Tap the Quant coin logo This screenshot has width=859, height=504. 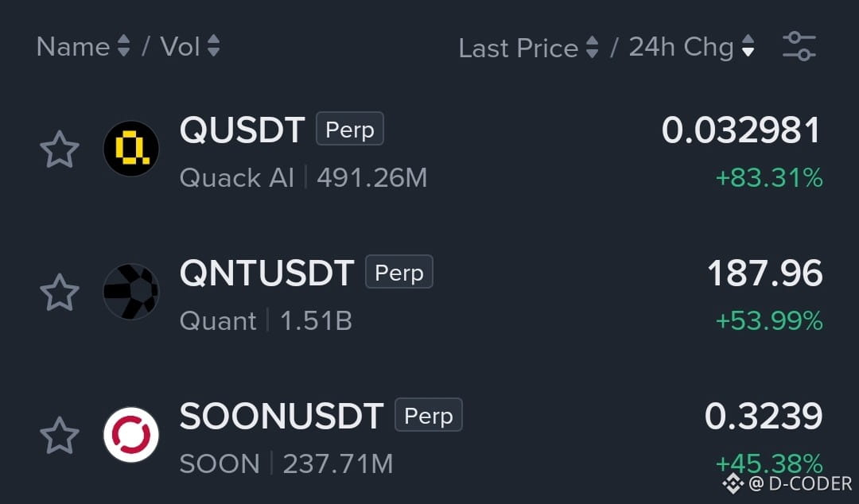[131, 292]
